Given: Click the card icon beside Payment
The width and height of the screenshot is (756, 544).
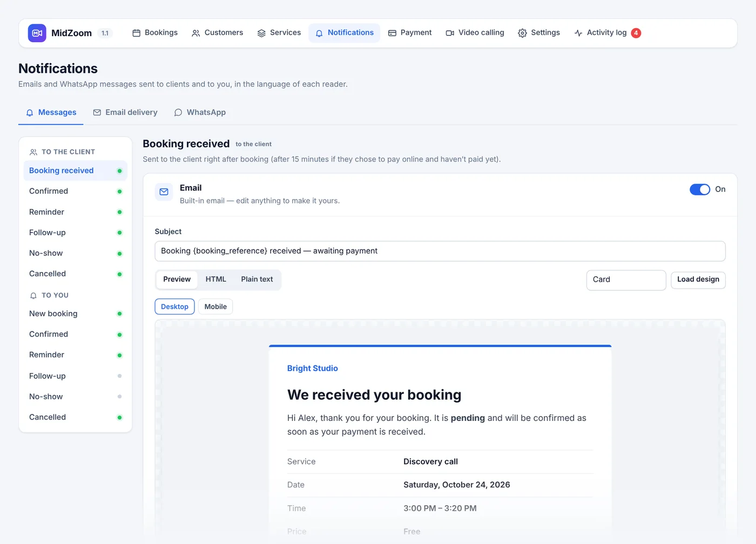Looking at the screenshot, I should pyautogui.click(x=392, y=33).
